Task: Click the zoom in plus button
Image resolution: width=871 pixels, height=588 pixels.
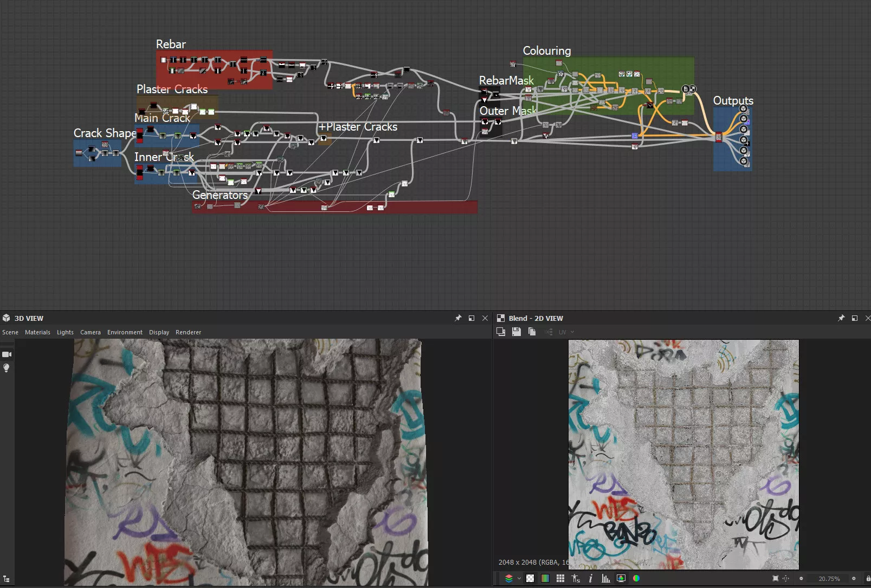Action: 854,578
